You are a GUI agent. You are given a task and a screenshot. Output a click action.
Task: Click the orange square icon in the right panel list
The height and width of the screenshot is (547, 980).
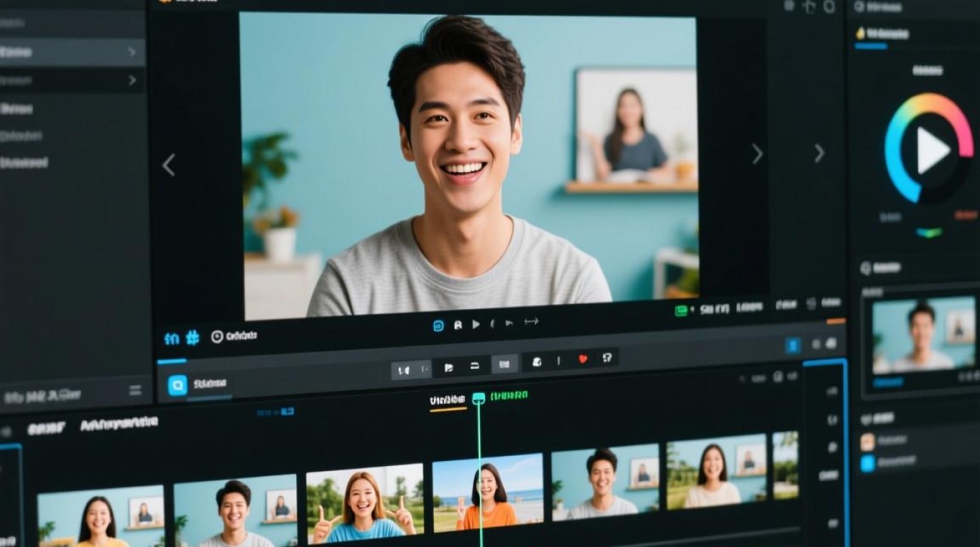tap(867, 442)
